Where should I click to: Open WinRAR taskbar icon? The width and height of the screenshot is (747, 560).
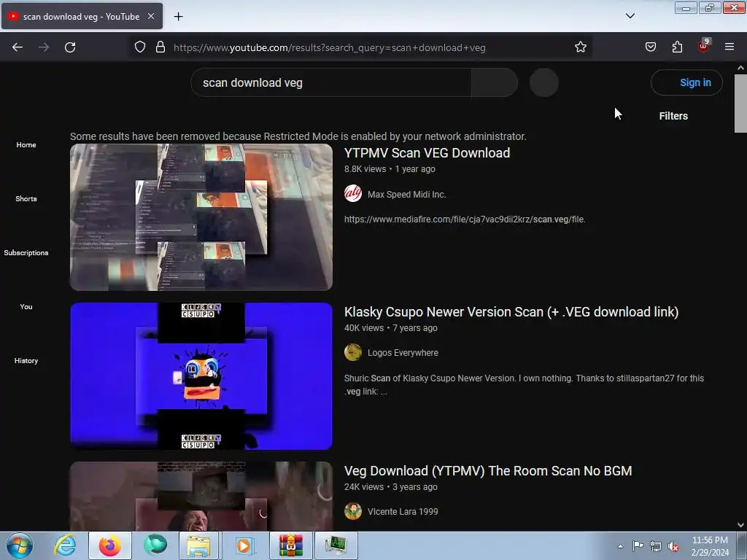(x=291, y=545)
